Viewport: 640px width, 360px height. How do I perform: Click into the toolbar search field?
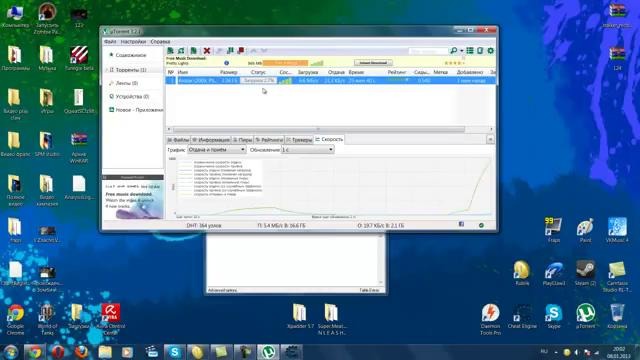[x=429, y=51]
